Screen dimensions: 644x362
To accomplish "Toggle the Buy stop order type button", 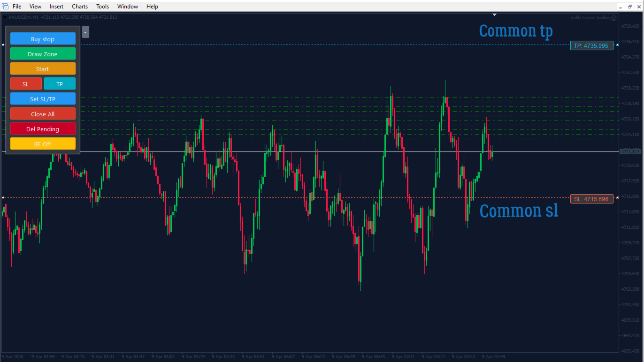I will [x=43, y=39].
